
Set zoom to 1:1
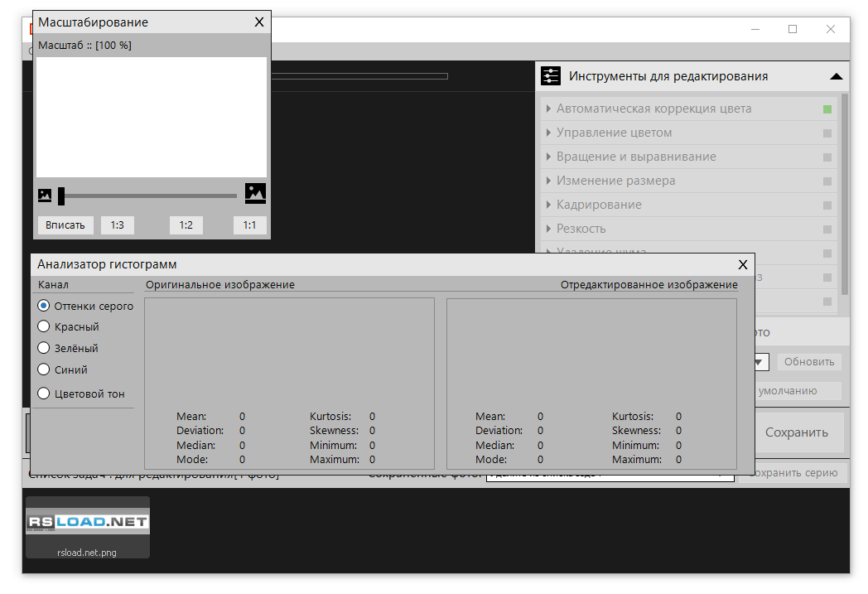[249, 225]
